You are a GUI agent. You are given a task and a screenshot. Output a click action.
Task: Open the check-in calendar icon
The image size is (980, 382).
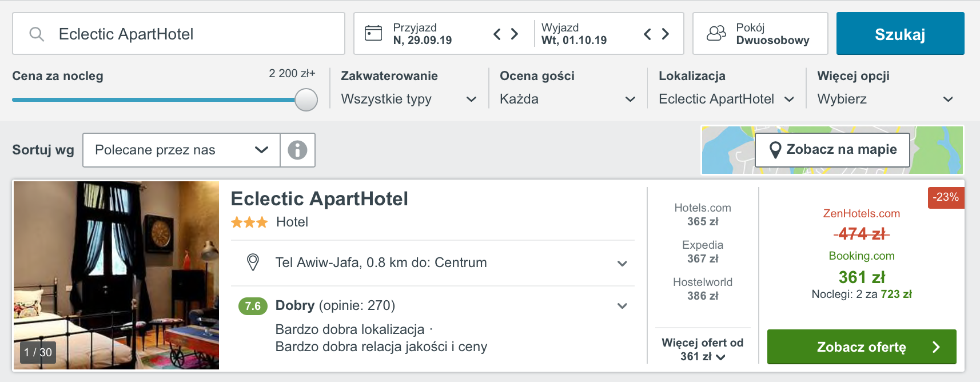(373, 33)
